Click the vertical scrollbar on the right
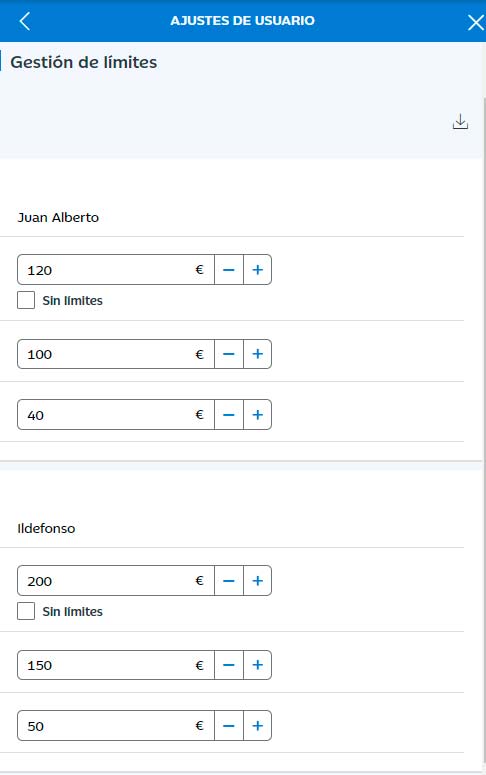Image resolution: width=486 pixels, height=775 pixels. point(484,430)
